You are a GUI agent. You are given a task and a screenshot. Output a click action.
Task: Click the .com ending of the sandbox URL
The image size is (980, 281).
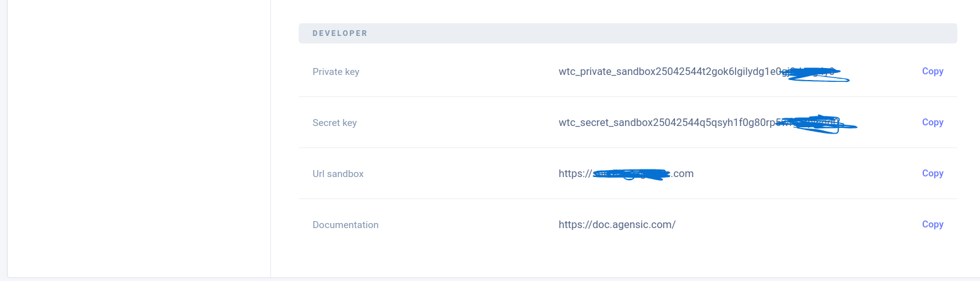682,173
